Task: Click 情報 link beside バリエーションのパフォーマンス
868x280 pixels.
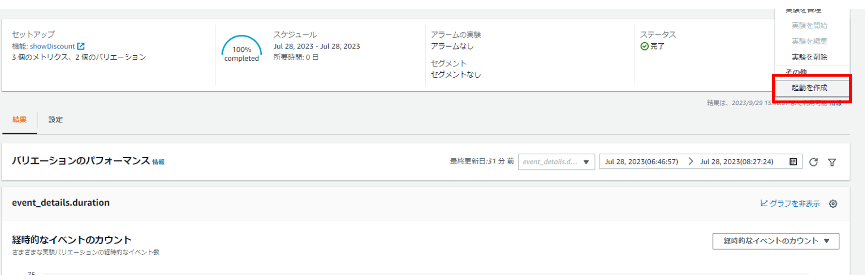Action: pos(158,162)
